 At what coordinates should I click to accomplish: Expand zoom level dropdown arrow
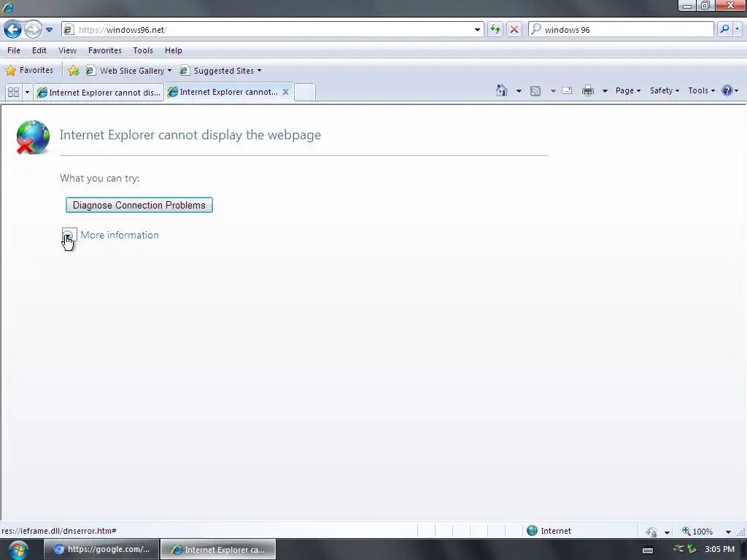coord(728,532)
